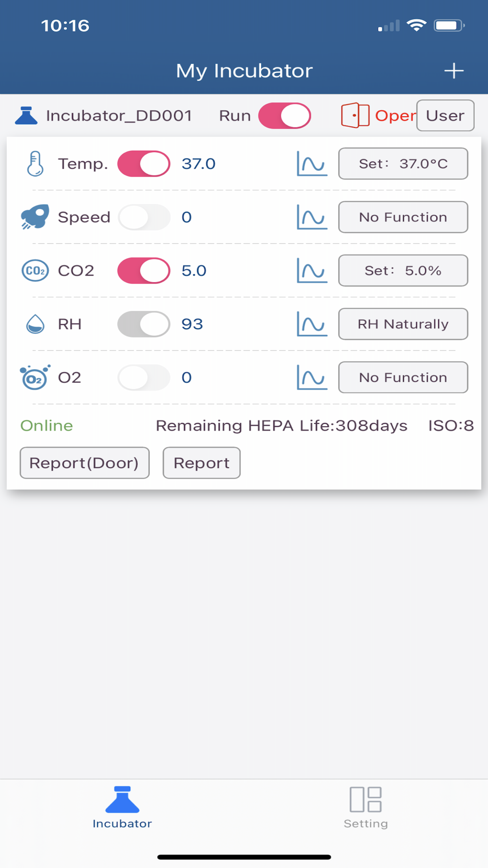This screenshot has width=488, height=868.
Task: Change the CO2 set value 5.0%
Action: click(403, 271)
